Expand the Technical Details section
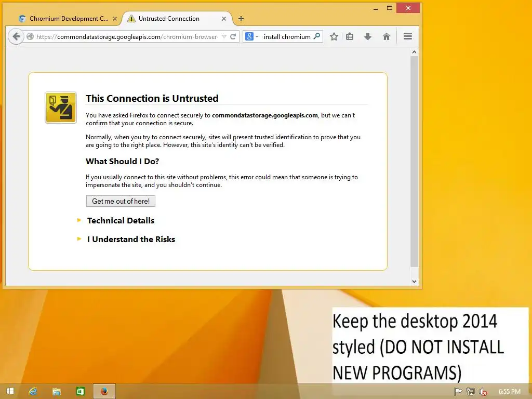The height and width of the screenshot is (399, 532). (x=121, y=220)
